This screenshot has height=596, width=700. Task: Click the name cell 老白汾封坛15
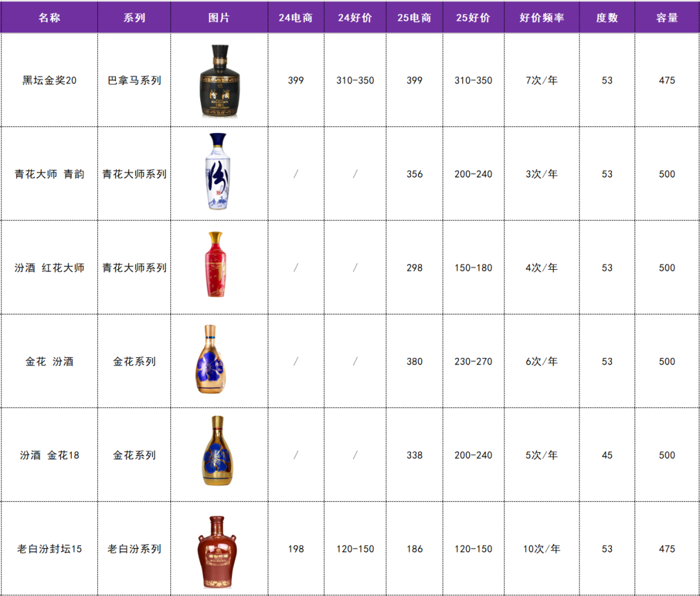point(49,549)
